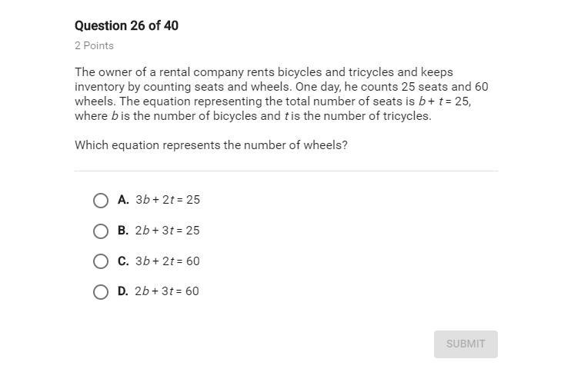
Task: Select radio button for answer B
Action: coord(101,231)
